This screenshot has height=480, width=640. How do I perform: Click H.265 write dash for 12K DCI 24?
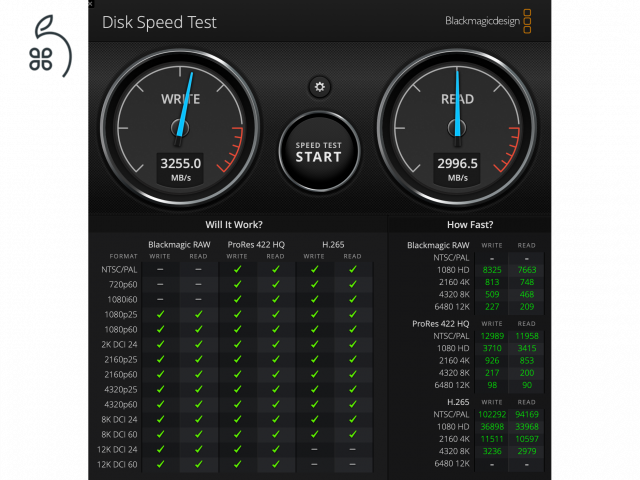click(314, 449)
